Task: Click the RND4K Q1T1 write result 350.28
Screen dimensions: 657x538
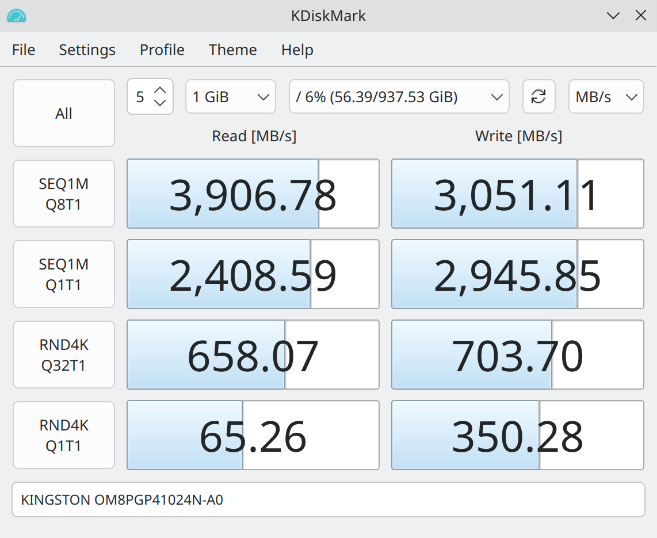Action: pos(517,435)
